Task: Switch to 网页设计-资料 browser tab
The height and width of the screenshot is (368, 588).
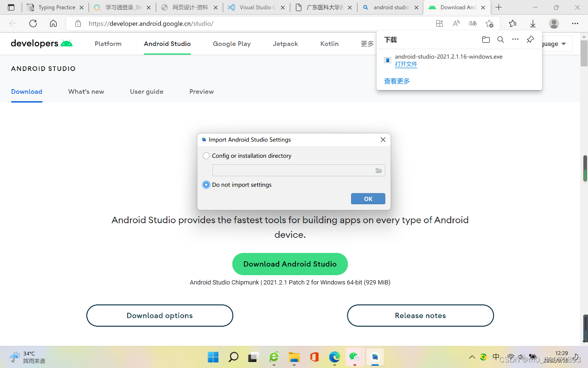Action: coord(189,7)
